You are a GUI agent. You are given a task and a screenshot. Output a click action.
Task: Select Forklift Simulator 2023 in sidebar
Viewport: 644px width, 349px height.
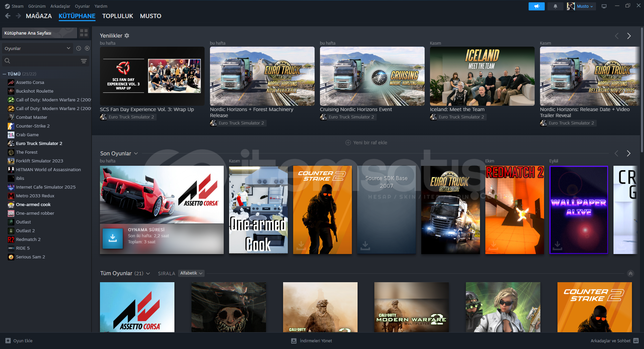[x=40, y=161]
